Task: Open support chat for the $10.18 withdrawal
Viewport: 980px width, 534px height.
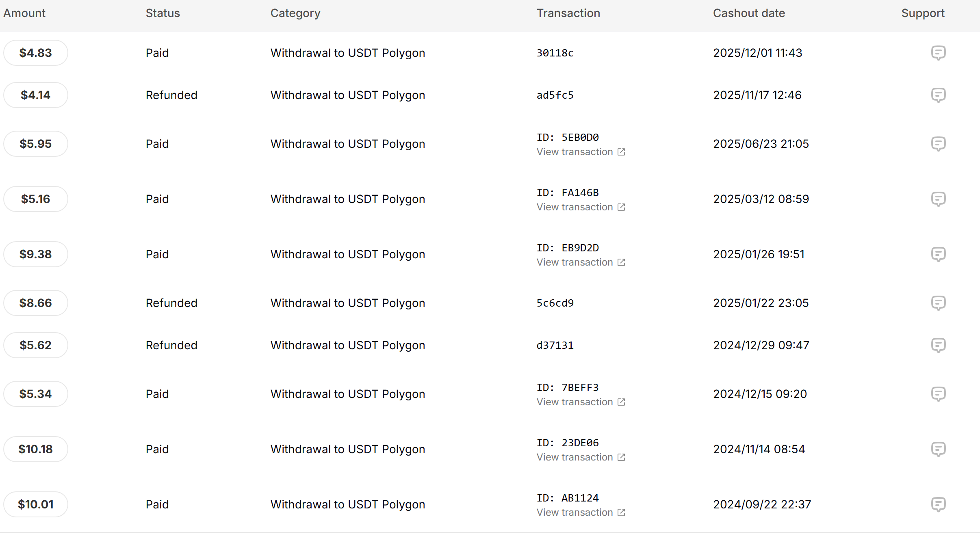Action: (x=938, y=449)
